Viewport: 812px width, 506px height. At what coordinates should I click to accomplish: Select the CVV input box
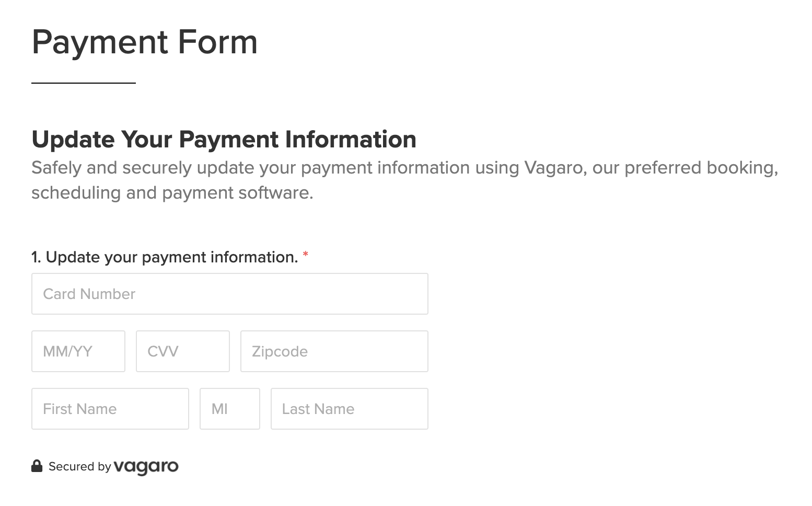(182, 351)
